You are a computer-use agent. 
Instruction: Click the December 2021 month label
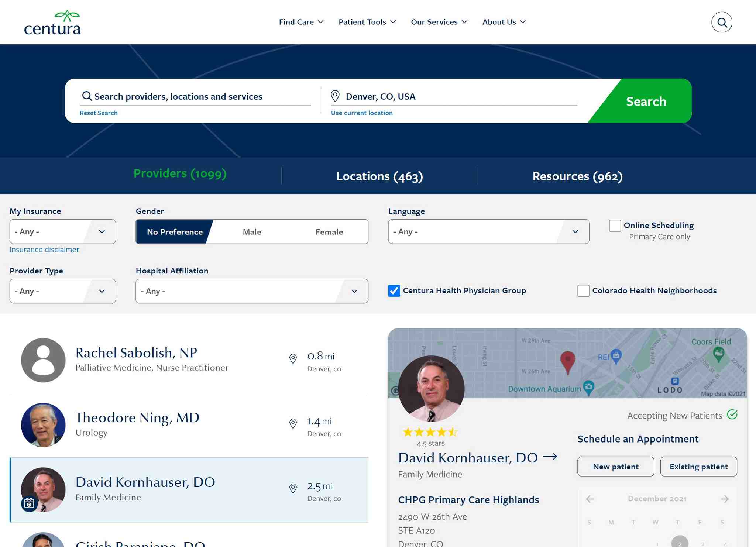pos(657,499)
